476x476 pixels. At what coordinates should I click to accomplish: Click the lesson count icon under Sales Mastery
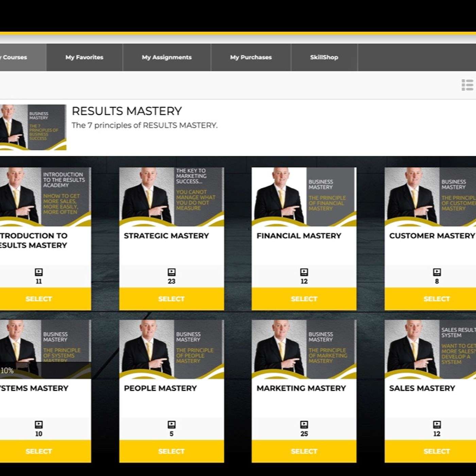click(x=437, y=424)
